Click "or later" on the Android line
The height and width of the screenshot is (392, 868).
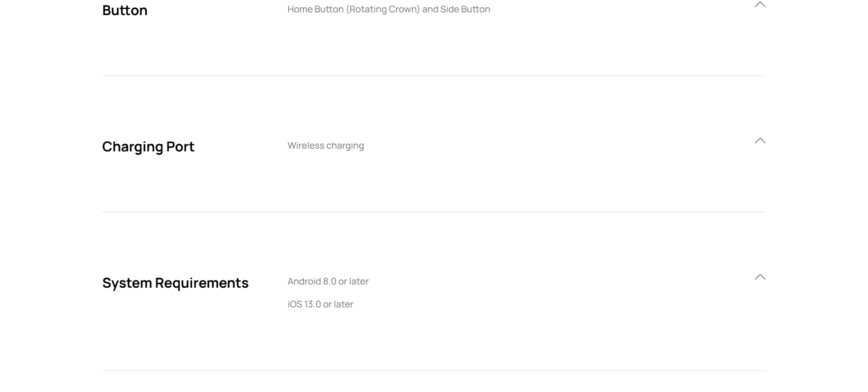click(x=353, y=281)
